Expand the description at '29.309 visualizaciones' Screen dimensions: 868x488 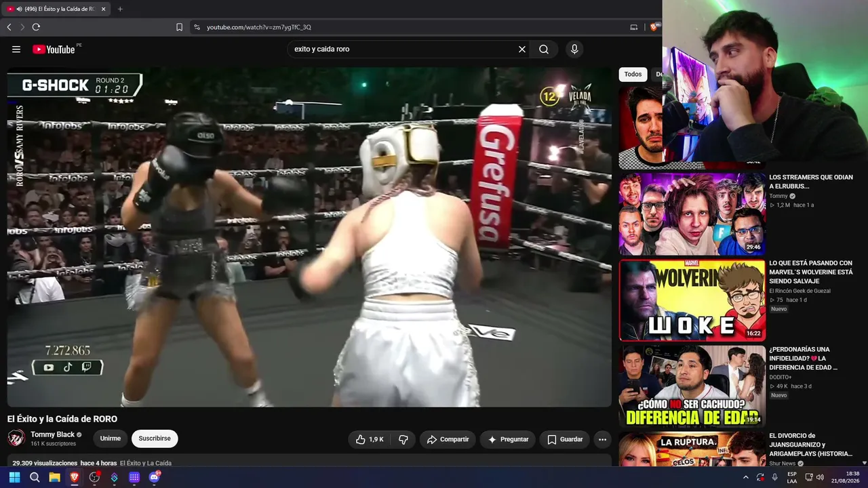click(x=45, y=463)
